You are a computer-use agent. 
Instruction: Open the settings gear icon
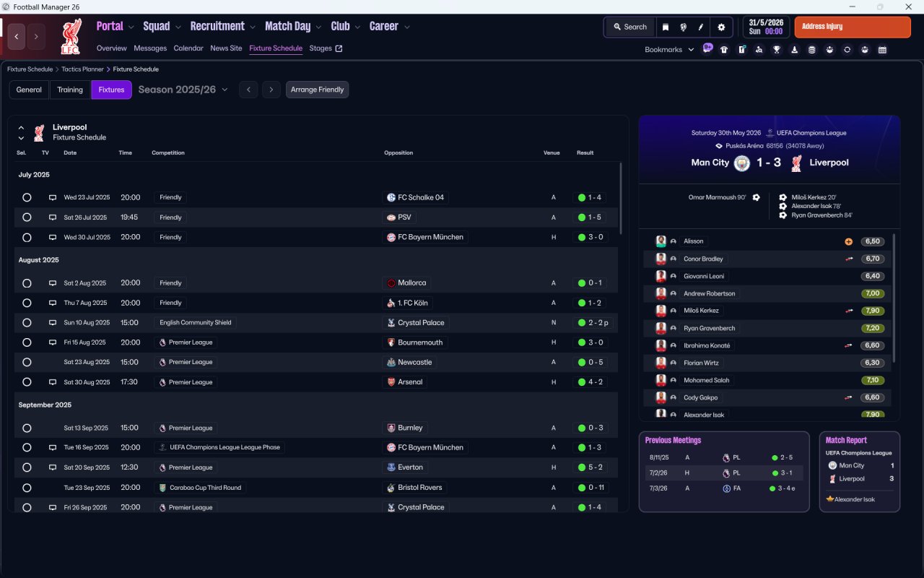tap(721, 27)
